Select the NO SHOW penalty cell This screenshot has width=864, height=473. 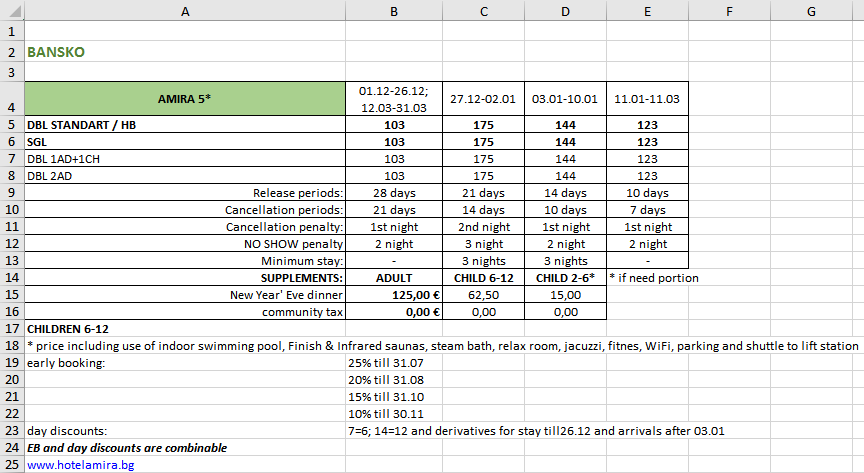click(185, 244)
